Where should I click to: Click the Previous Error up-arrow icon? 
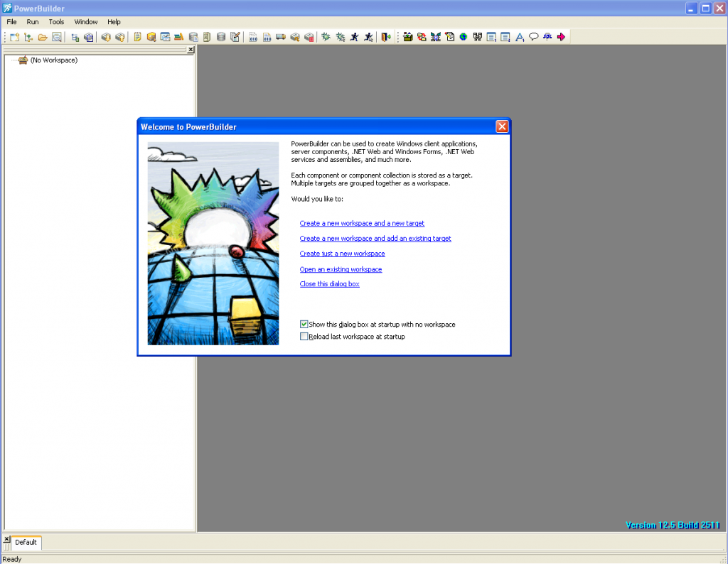point(119,37)
